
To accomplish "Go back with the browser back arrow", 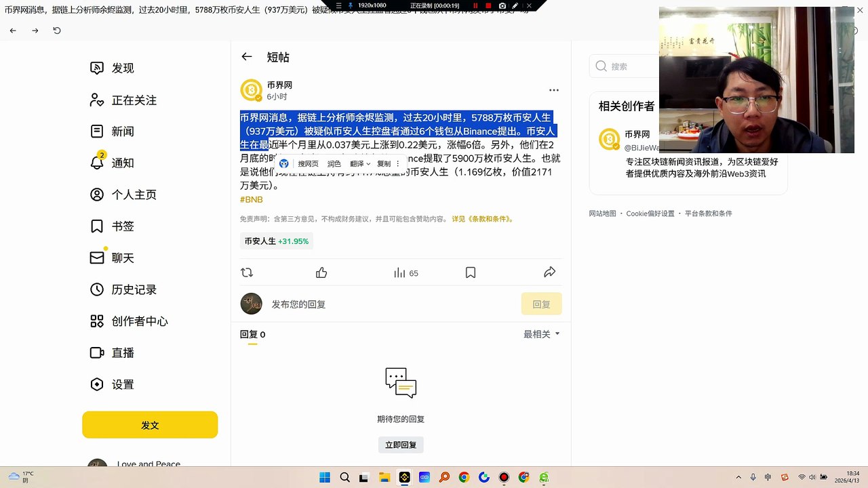I will 13,30.
